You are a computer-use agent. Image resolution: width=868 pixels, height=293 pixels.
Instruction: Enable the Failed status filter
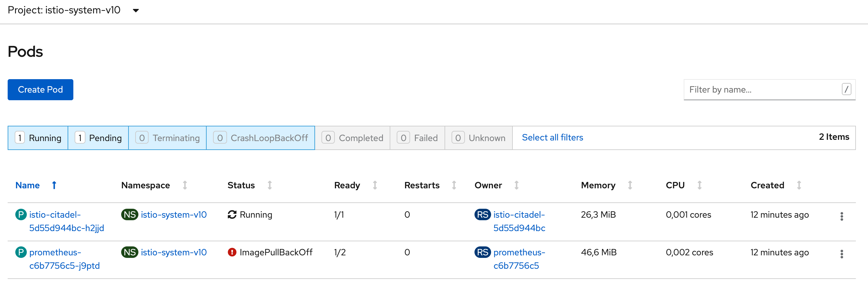tap(417, 138)
